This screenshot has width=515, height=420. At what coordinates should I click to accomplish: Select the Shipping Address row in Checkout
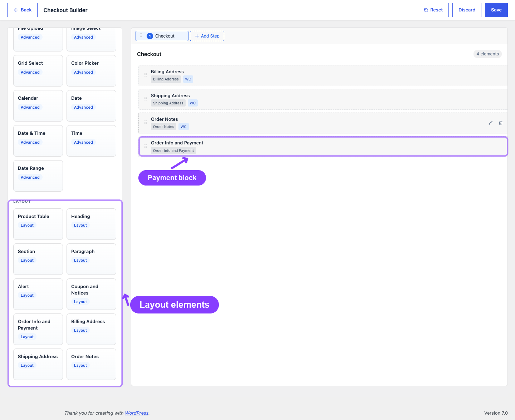pos(323,99)
